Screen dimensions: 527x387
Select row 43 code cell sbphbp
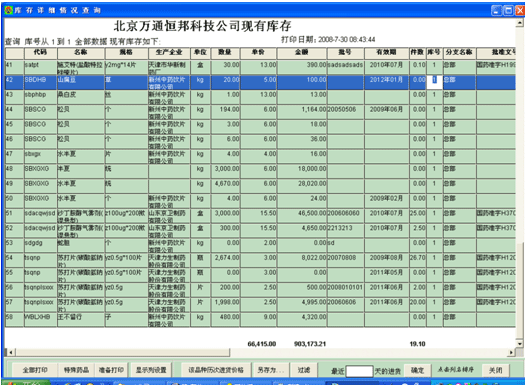click(40, 97)
